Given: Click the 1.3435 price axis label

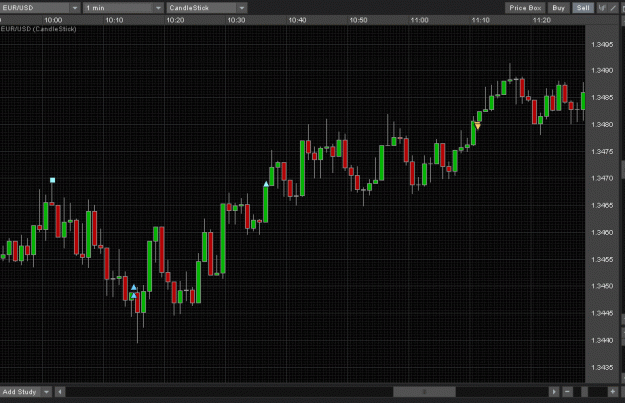Looking at the screenshot, I should coord(602,368).
